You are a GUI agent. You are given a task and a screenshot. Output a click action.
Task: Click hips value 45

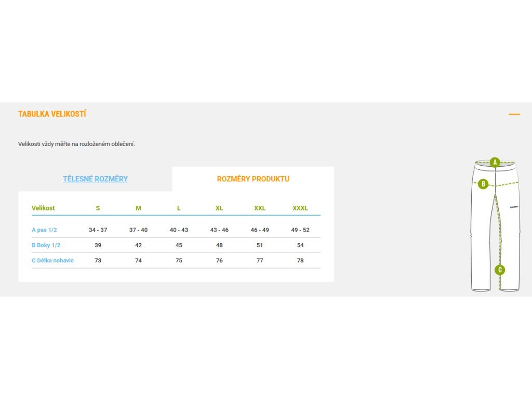click(x=179, y=245)
